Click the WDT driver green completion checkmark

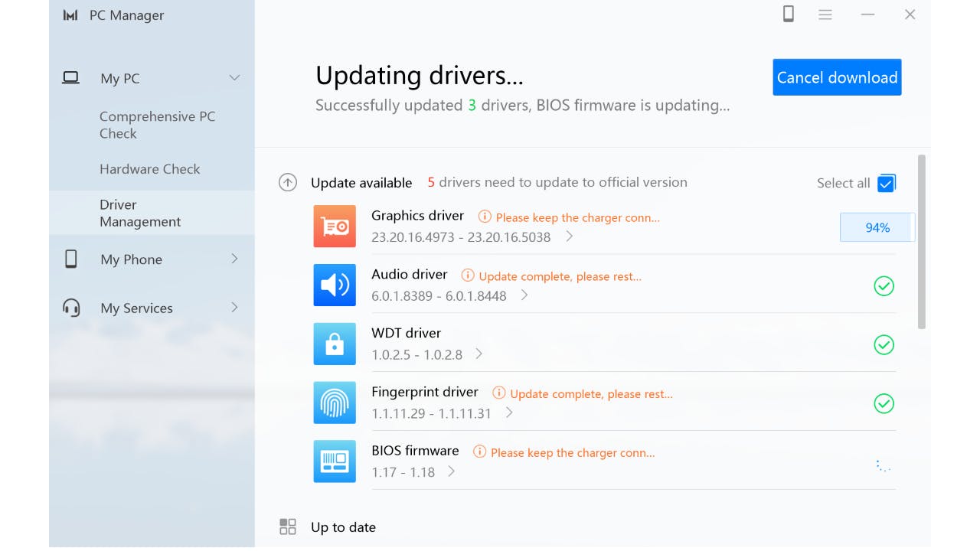tap(884, 344)
